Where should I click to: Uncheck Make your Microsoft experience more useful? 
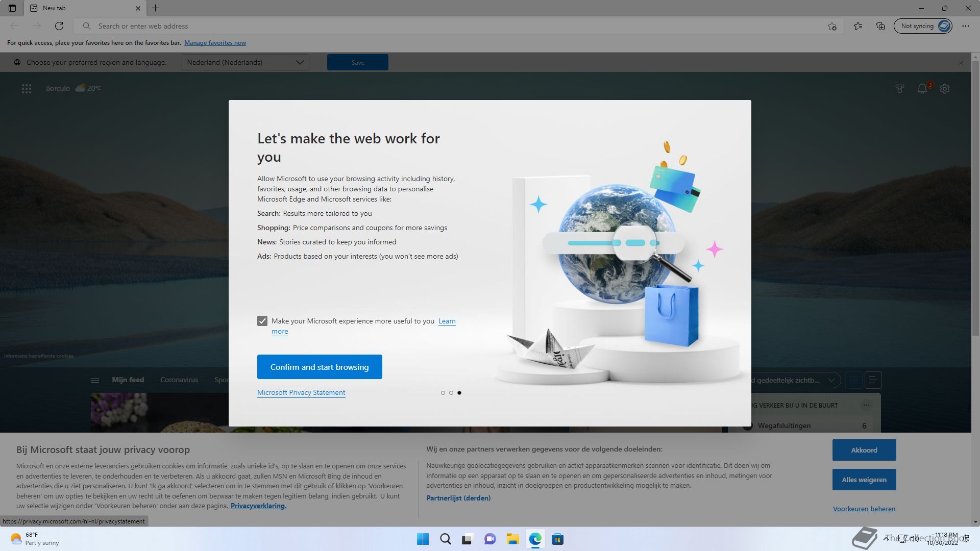pos(262,321)
